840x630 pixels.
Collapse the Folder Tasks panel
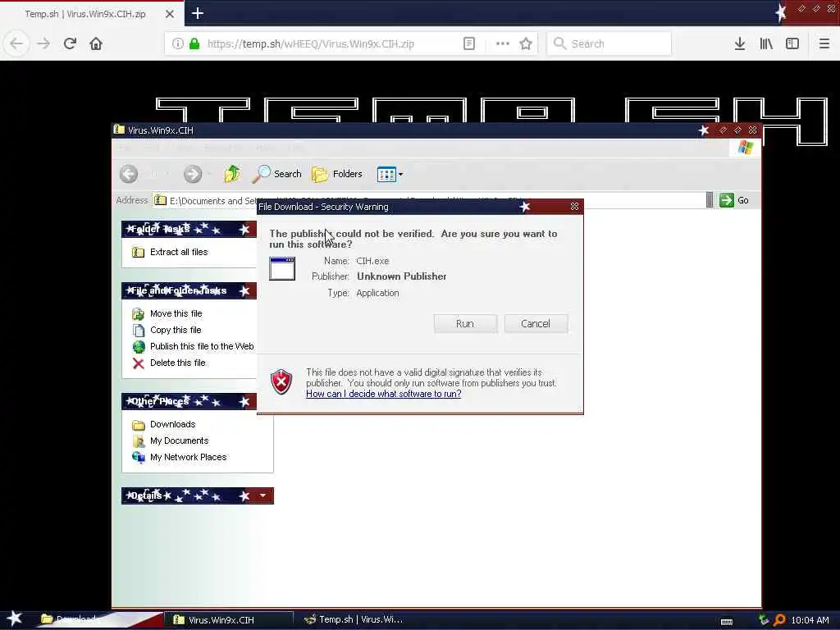point(244,230)
